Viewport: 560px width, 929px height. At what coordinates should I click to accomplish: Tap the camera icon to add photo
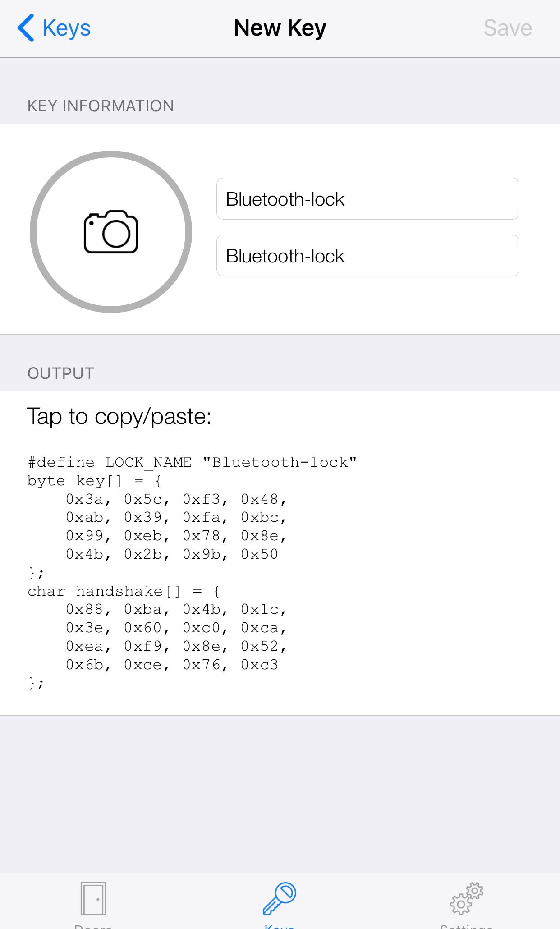[111, 232]
